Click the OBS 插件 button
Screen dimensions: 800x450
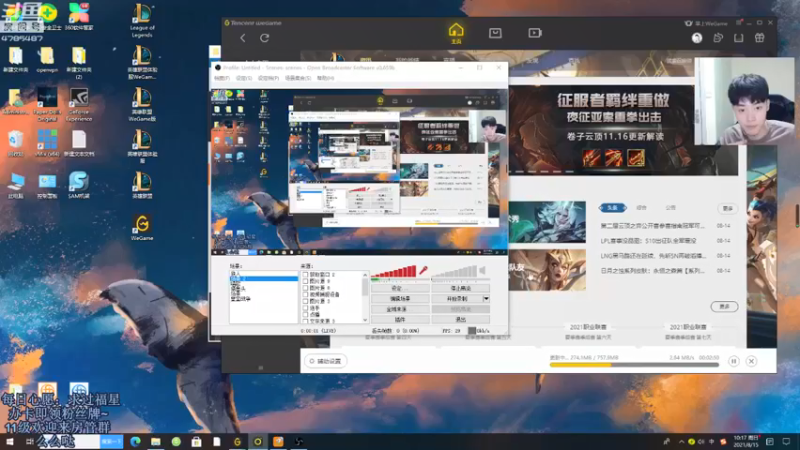[x=400, y=320]
